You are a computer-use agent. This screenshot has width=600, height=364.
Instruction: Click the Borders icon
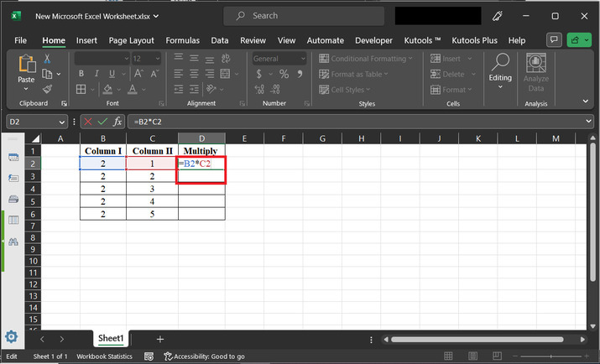click(81, 90)
